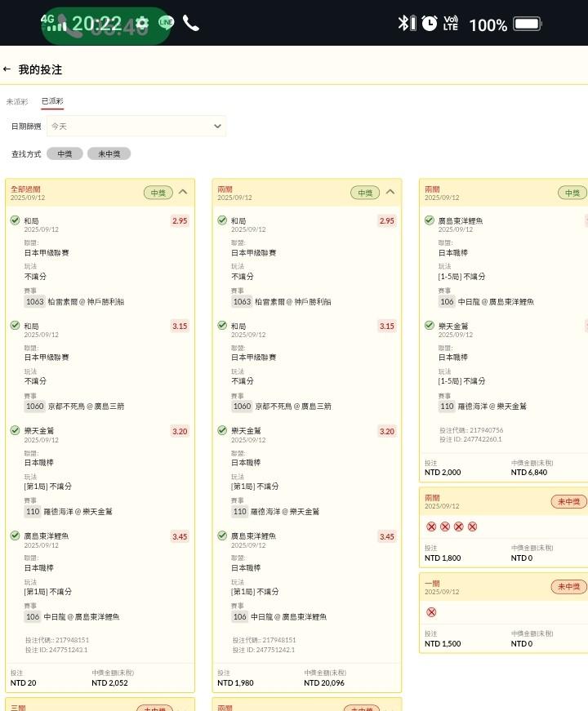
Task: Tap the battery indicator icon
Action: pos(528,24)
